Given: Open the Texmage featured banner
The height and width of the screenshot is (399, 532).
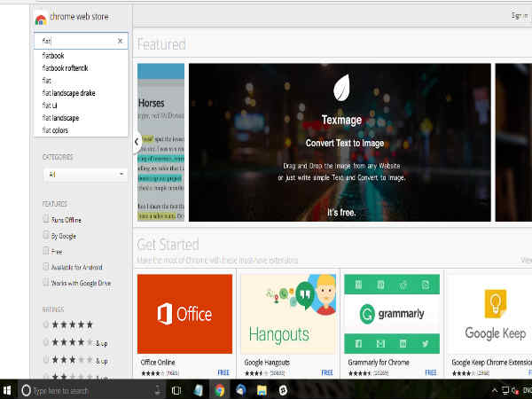Looking at the screenshot, I should 340,143.
